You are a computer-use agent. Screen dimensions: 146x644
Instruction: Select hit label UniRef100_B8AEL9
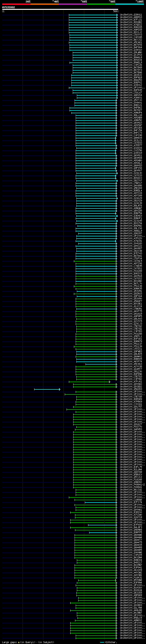[x=131, y=63]
